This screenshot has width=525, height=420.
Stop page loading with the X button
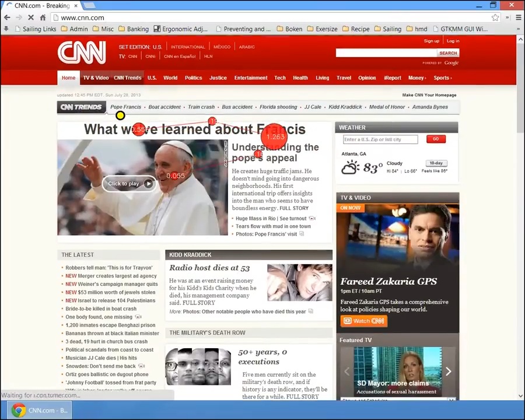pyautogui.click(x=30, y=17)
